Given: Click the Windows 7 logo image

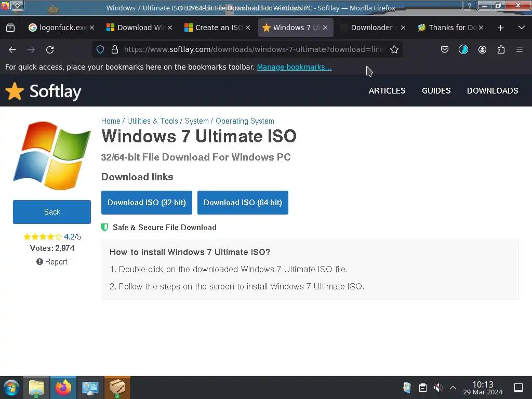Looking at the screenshot, I should click(x=52, y=155).
